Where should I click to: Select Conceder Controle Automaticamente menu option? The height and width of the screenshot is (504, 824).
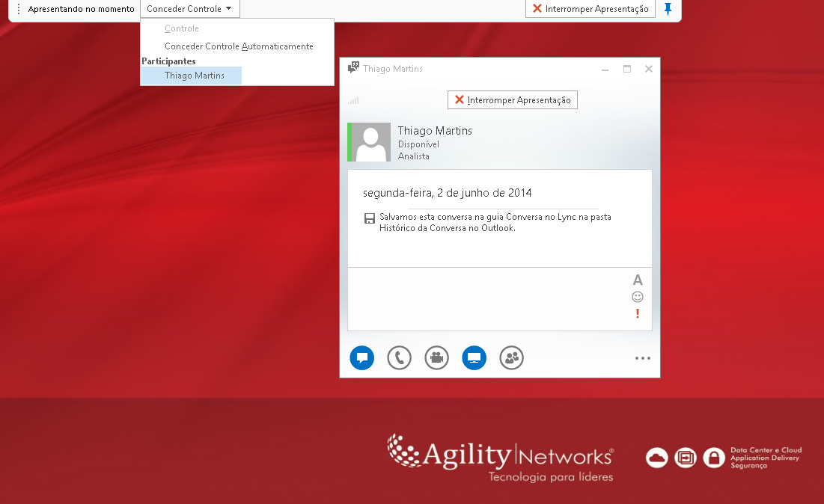tap(239, 46)
